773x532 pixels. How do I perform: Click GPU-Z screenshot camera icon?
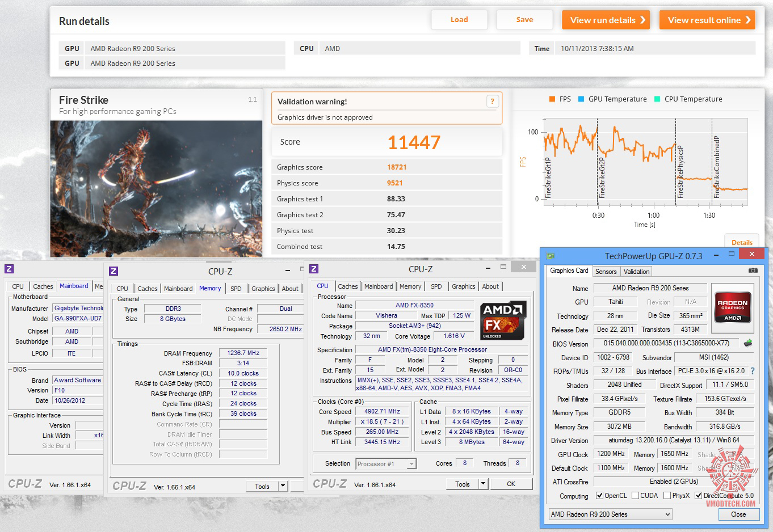click(753, 271)
